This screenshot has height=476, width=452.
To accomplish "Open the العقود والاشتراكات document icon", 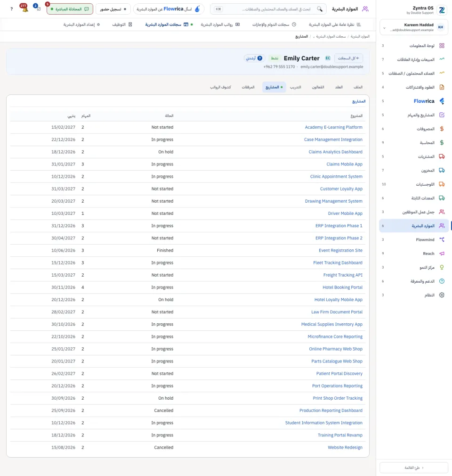I will pos(442,87).
